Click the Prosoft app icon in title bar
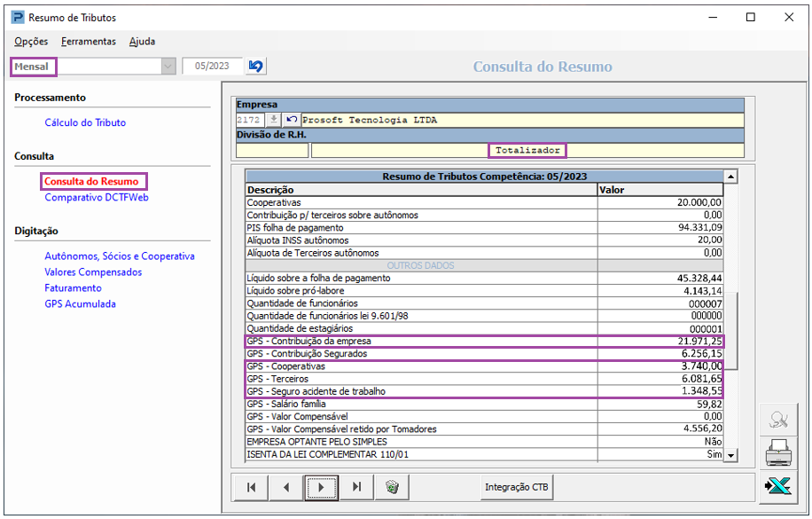Screen dimensions: 812x519 [18, 18]
